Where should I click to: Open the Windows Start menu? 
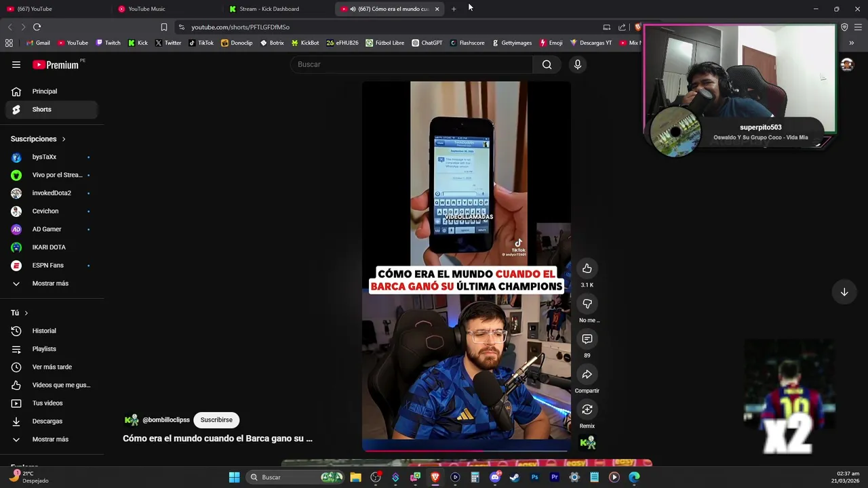[x=234, y=477]
